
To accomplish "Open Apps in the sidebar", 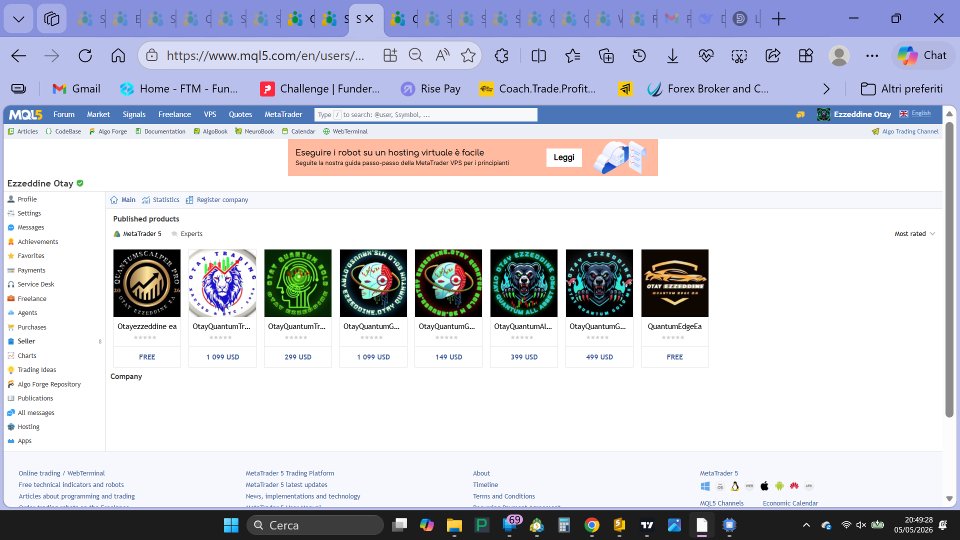I will coord(24,440).
